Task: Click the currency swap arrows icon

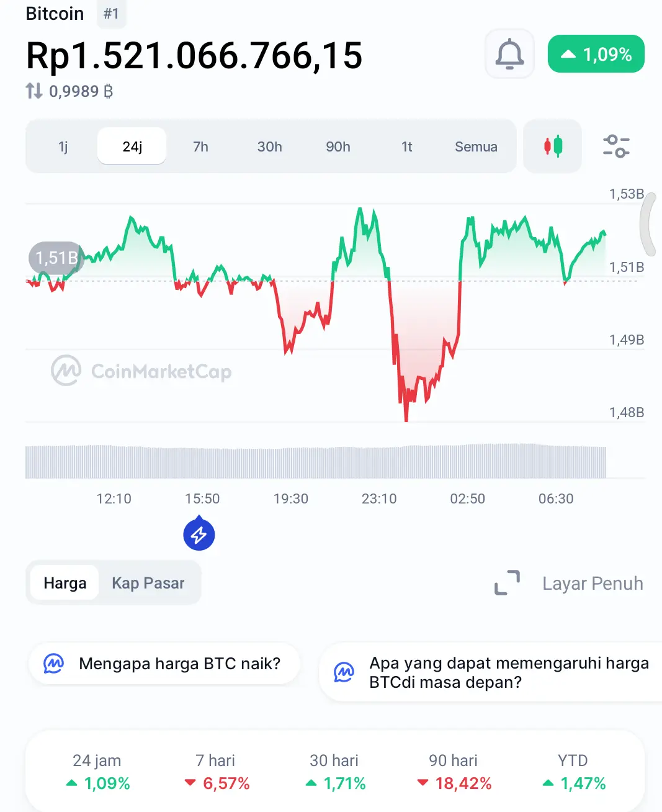Action: pos(34,91)
